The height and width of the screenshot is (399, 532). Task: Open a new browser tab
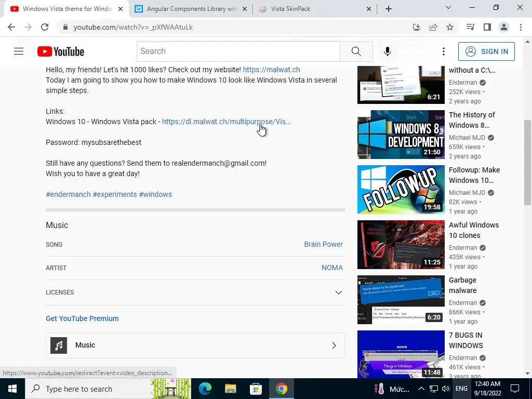click(x=389, y=9)
